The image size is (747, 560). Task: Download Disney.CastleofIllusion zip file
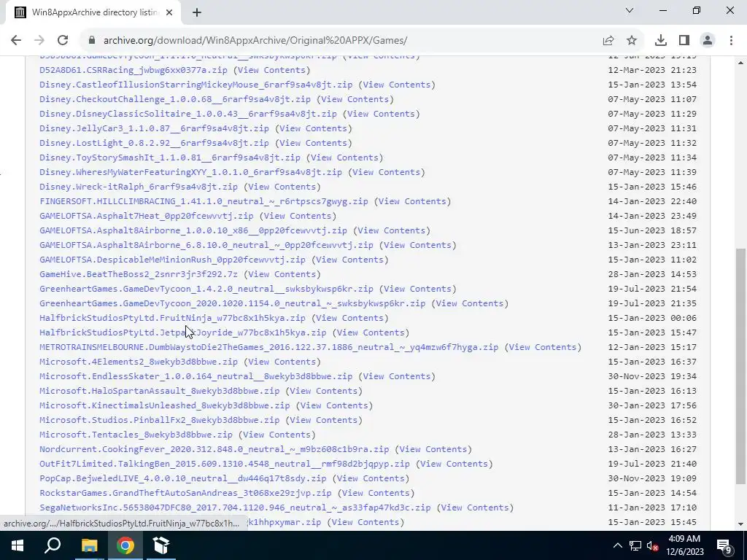pyautogui.click(x=196, y=85)
